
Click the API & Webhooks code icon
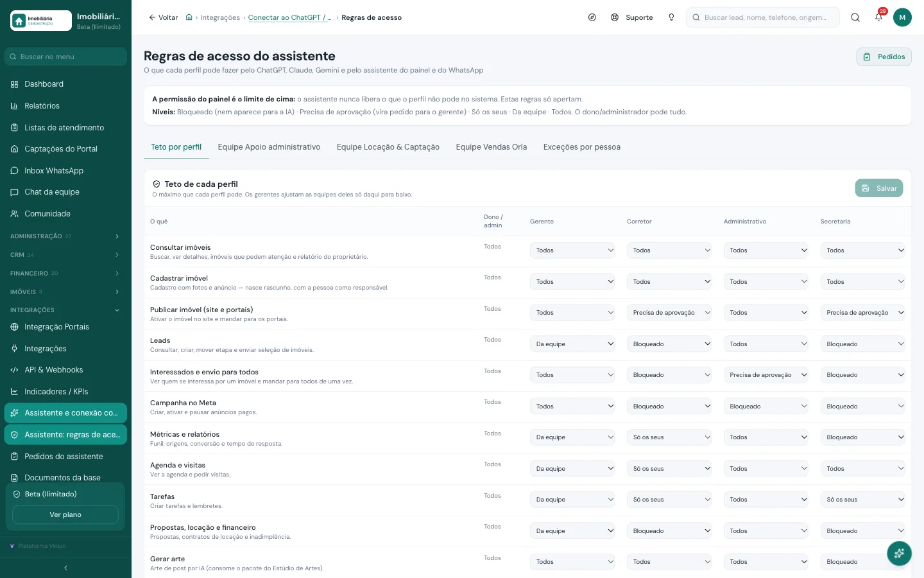pos(14,370)
